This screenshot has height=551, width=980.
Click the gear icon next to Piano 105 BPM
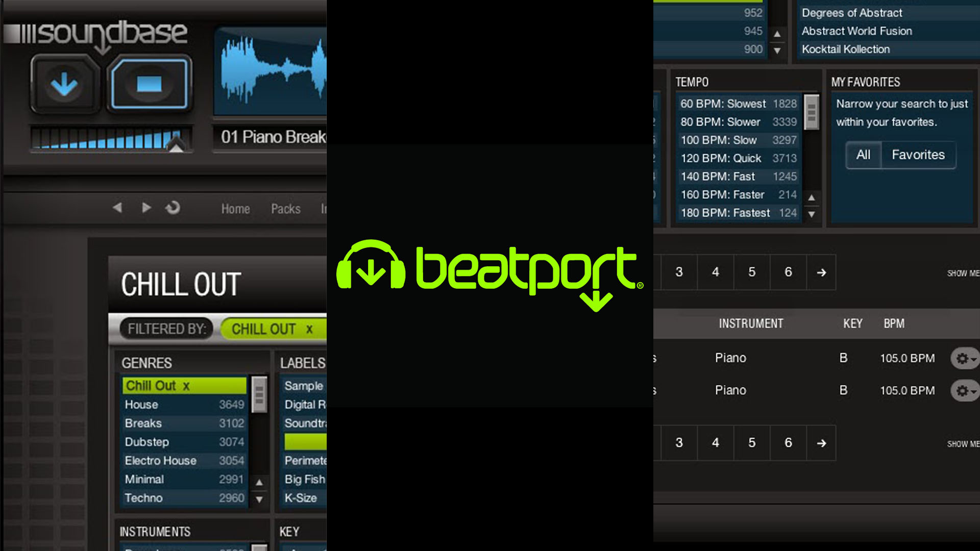point(964,357)
